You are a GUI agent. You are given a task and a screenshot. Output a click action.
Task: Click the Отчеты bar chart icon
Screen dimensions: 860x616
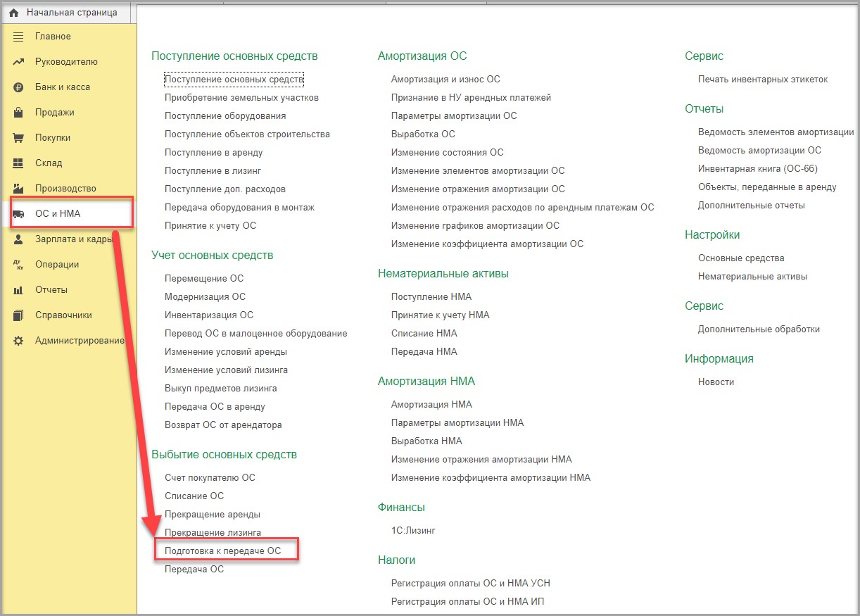[19, 290]
